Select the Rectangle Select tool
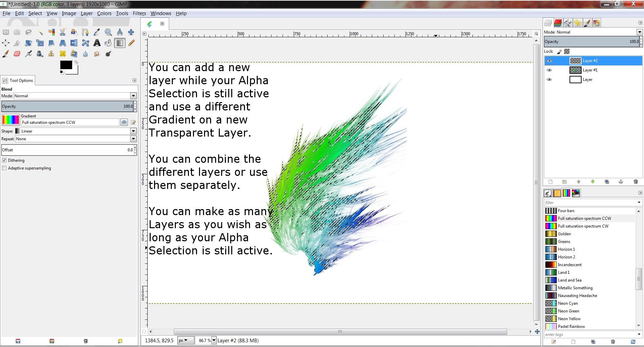The width and height of the screenshot is (644, 347). pyautogui.click(x=6, y=32)
